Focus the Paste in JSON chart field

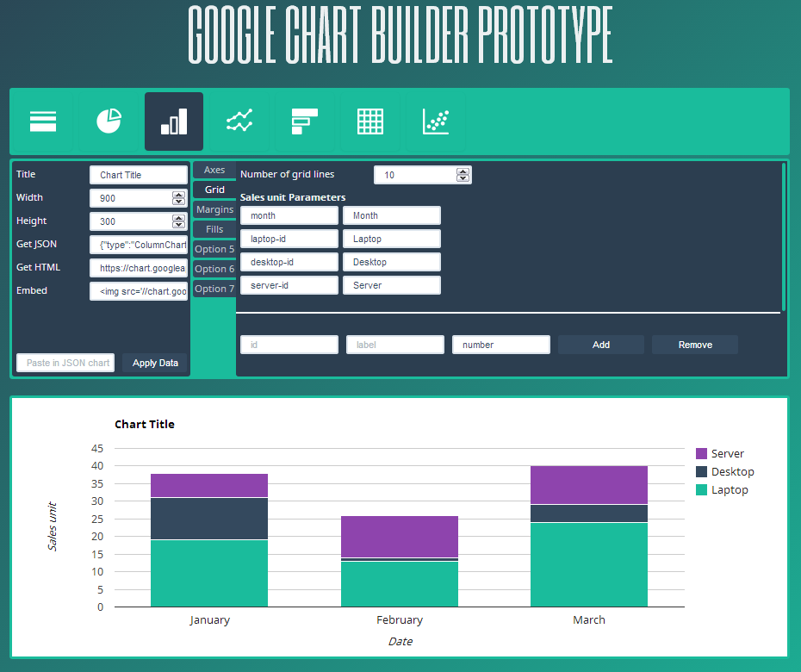point(65,363)
